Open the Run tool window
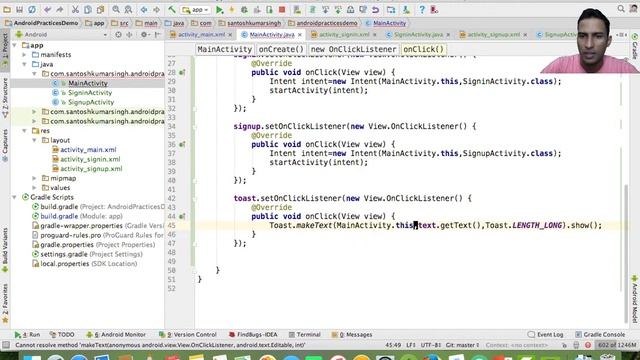Viewport: 640px width, 360px height. [27, 334]
